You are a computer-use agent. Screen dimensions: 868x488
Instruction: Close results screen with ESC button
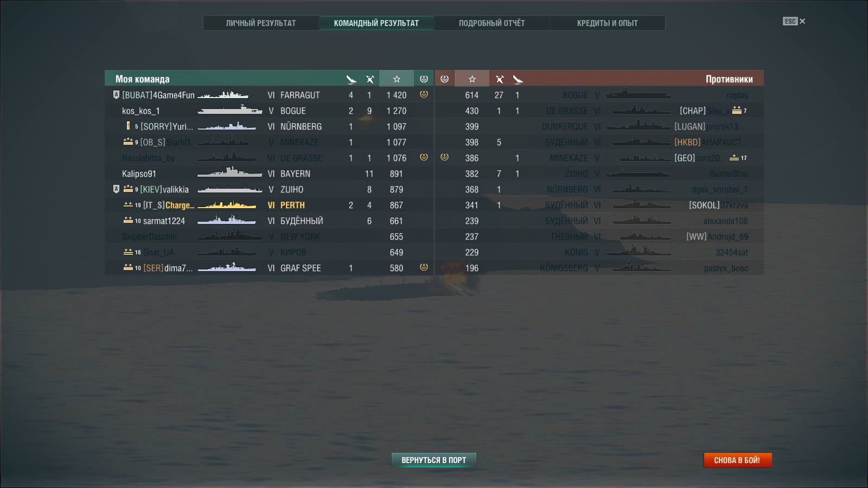coord(794,21)
